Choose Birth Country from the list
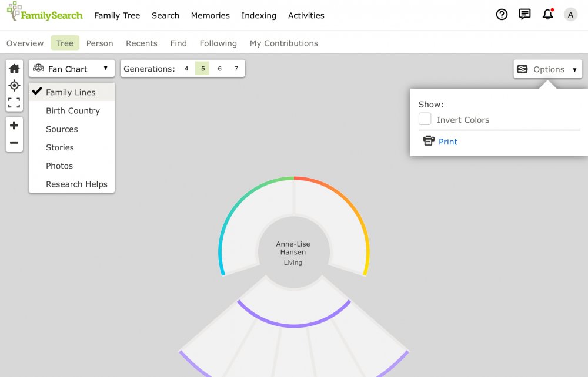The image size is (588, 377). pyautogui.click(x=73, y=111)
